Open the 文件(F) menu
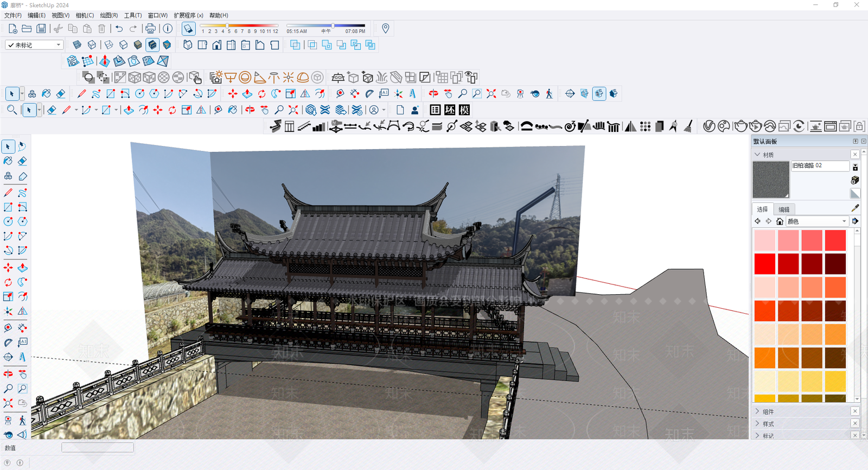The height and width of the screenshot is (470, 868). (13, 16)
